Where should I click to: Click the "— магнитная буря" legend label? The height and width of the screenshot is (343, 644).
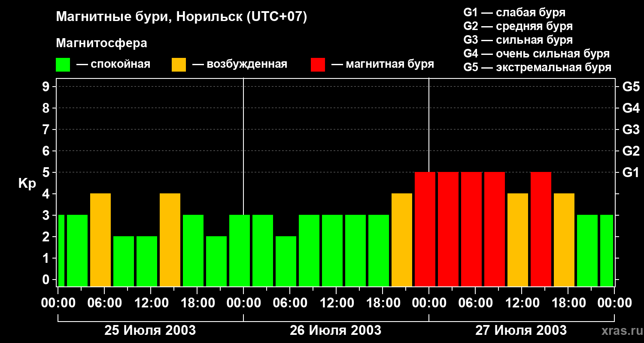click(x=383, y=64)
